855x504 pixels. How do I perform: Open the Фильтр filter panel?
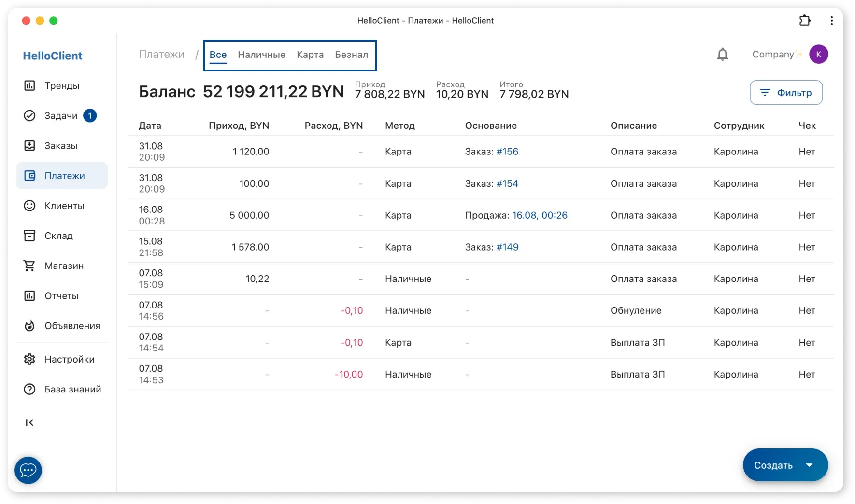tap(786, 92)
